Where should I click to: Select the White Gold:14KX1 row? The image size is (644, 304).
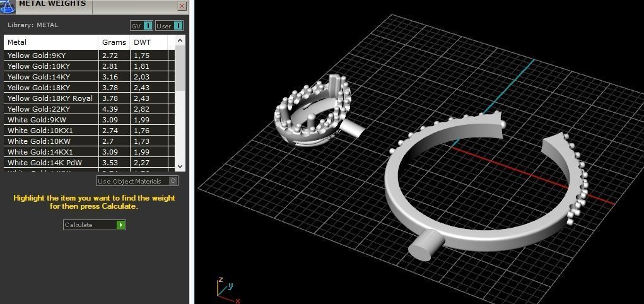click(89, 151)
